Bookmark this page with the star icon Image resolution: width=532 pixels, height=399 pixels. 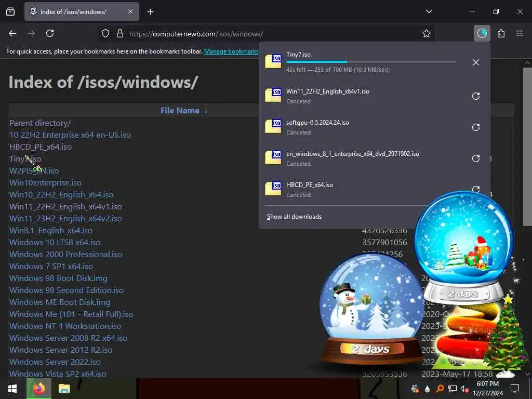(x=427, y=33)
